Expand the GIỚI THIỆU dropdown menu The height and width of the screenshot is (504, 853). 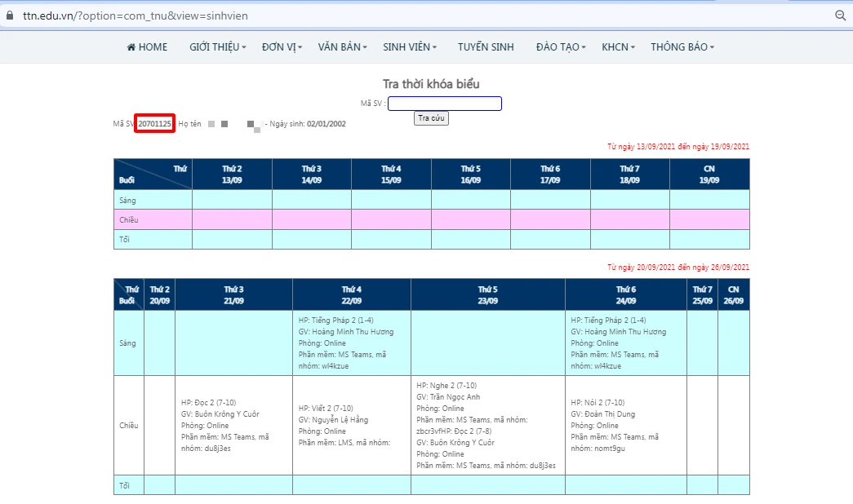tap(217, 47)
